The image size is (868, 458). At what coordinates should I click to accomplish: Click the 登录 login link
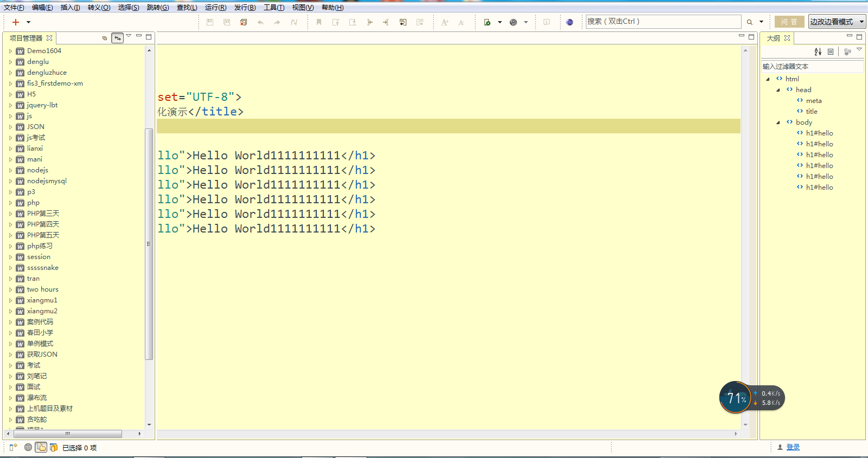pos(793,447)
